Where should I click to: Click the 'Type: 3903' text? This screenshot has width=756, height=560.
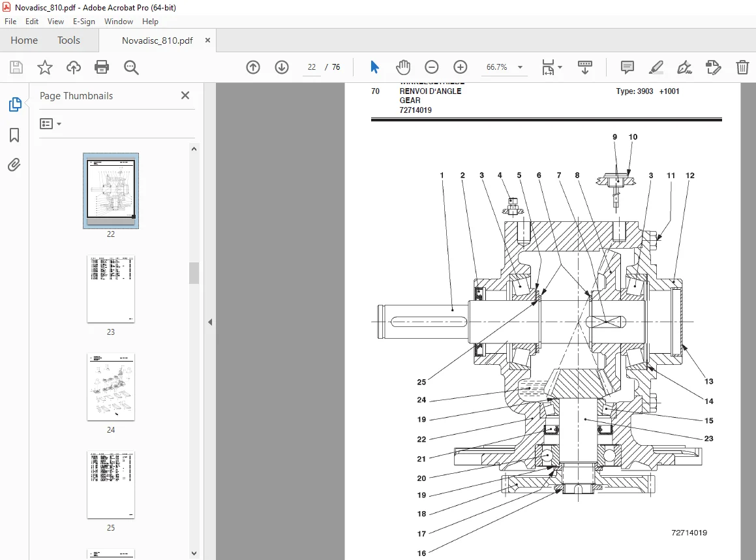[635, 91]
